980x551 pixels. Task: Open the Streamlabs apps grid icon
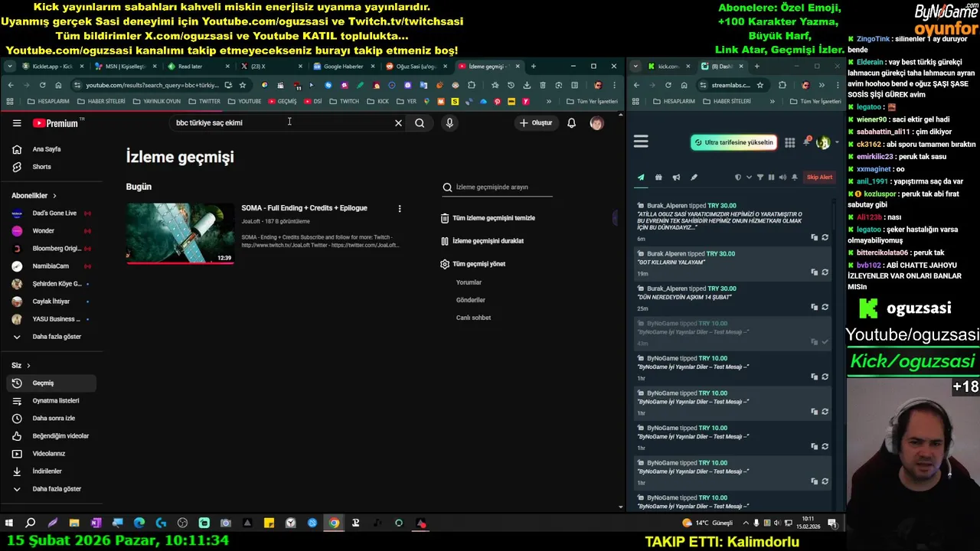tap(789, 142)
